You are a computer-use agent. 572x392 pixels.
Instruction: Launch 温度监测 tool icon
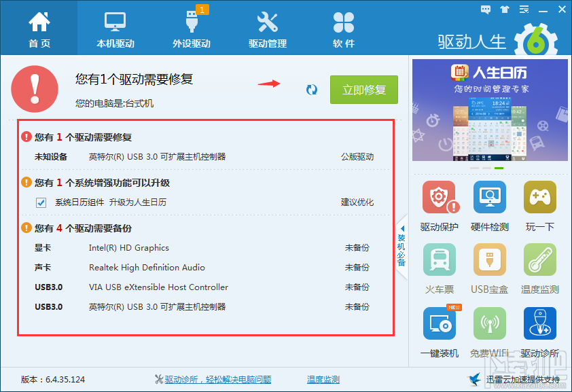tap(540, 269)
